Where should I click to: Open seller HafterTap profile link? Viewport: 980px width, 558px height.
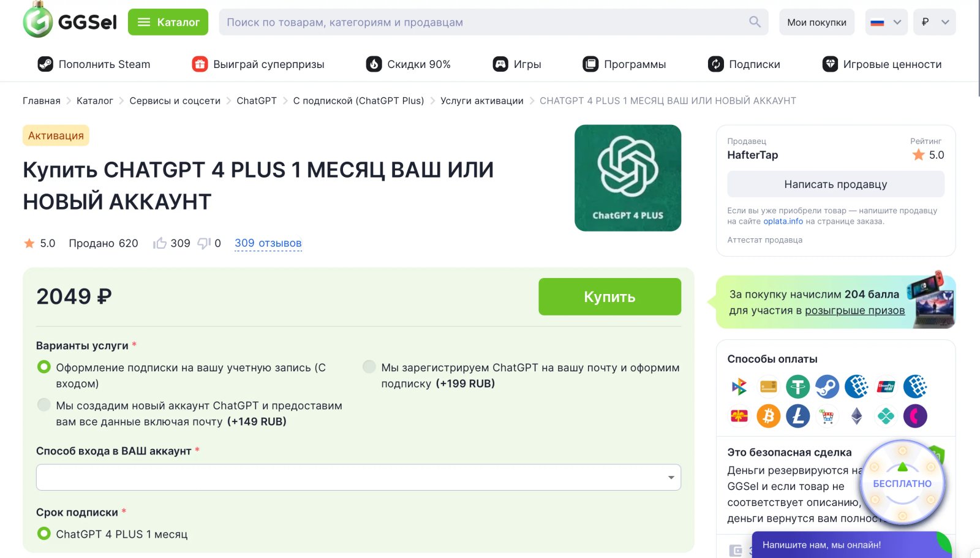coord(752,155)
